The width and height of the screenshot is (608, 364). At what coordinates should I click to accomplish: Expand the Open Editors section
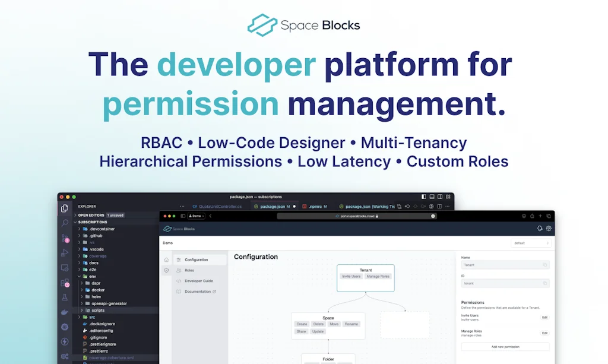coord(76,215)
